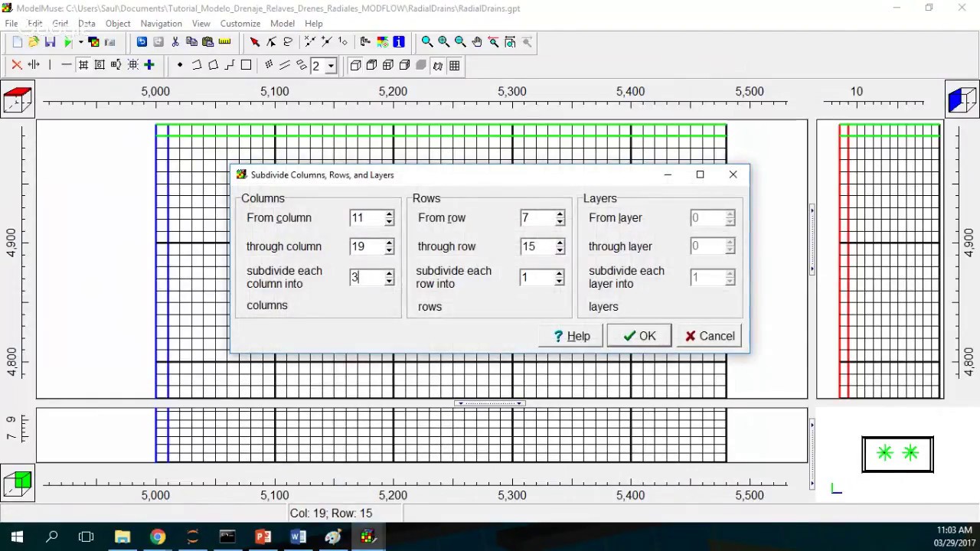Click the add vertical grid line tool

[50, 65]
